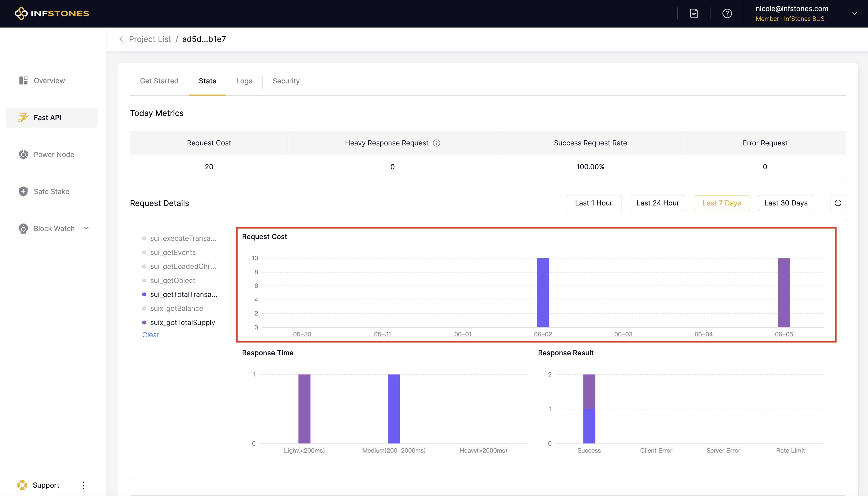Click the 06-02 bar in Request Cost chart
The height and width of the screenshot is (496, 868).
(543, 293)
